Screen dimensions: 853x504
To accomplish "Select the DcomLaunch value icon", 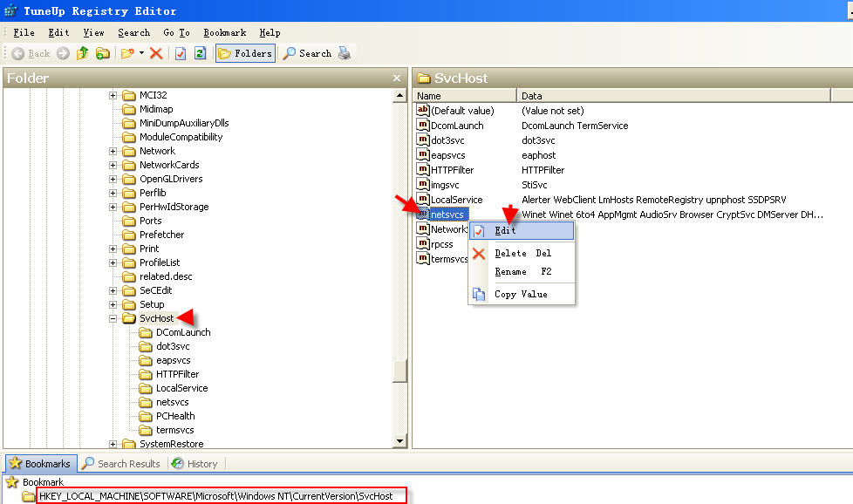I will click(x=423, y=125).
